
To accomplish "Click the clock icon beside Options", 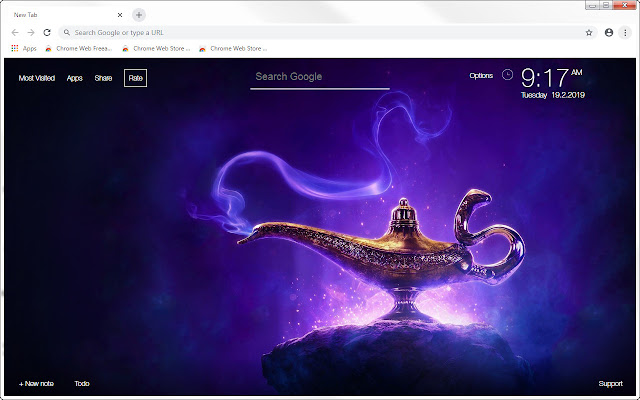I will tap(507, 75).
